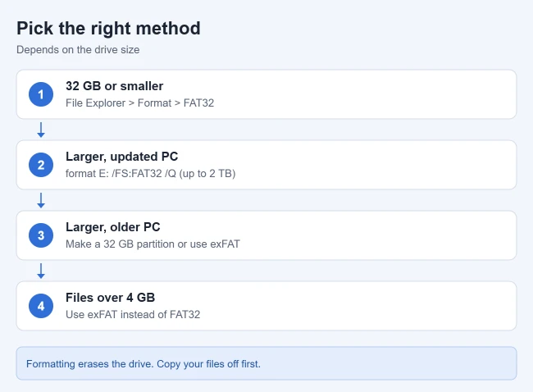Click the blue number 1 circle
The image size is (533, 392).
pyautogui.click(x=41, y=94)
